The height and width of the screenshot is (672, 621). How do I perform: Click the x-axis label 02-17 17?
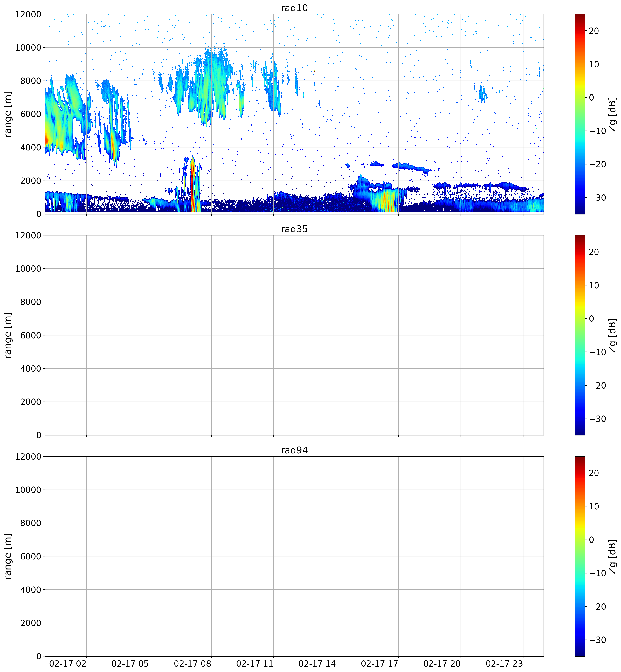tap(379, 664)
